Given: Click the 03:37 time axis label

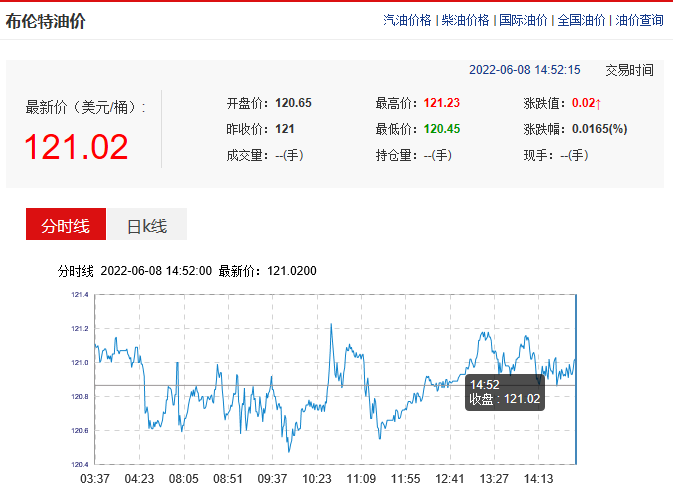Looking at the screenshot, I should [x=95, y=479].
